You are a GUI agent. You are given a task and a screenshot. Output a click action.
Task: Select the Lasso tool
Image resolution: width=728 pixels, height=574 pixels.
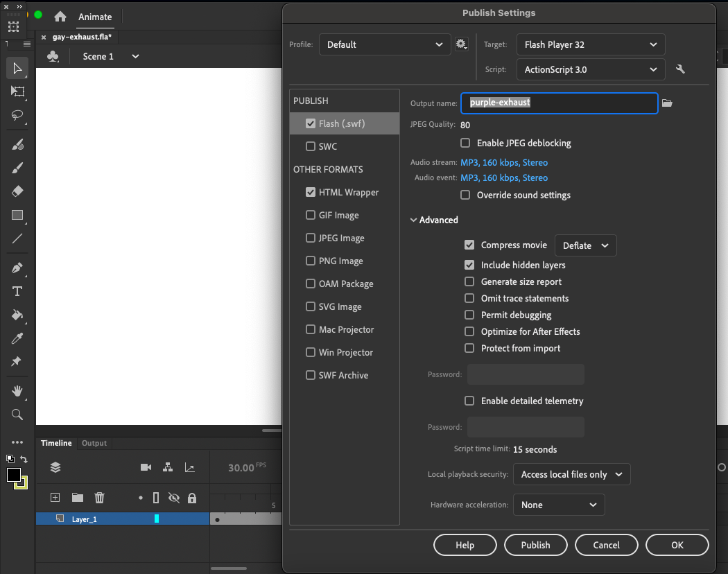17,115
